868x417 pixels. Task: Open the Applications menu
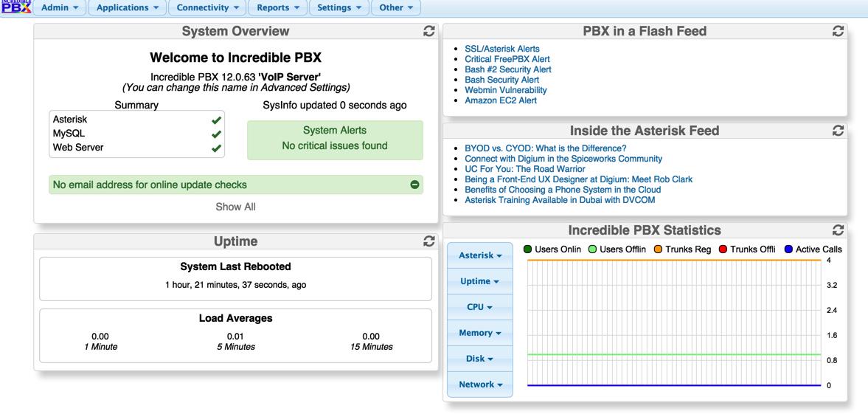click(x=128, y=8)
